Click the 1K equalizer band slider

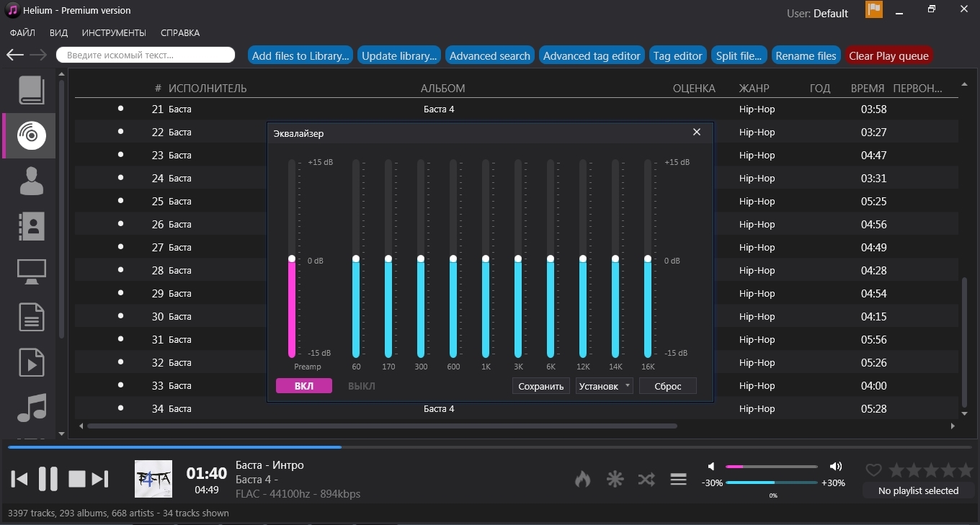[486, 259]
